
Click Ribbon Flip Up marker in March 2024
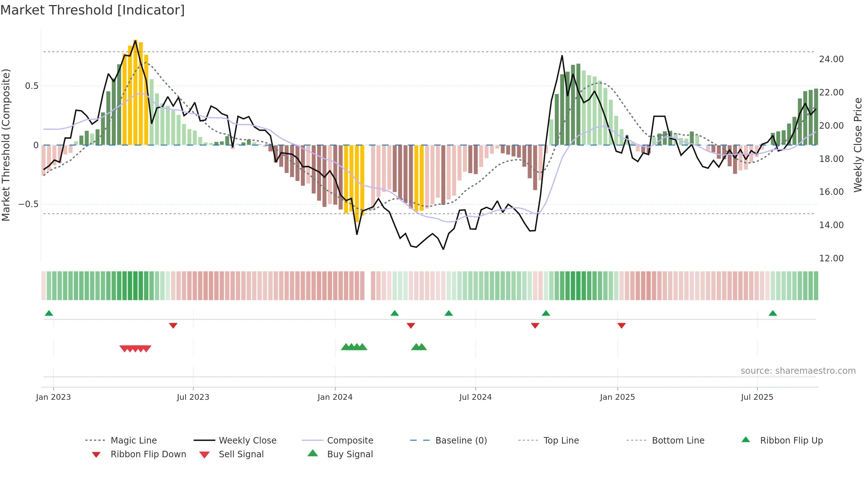point(395,313)
